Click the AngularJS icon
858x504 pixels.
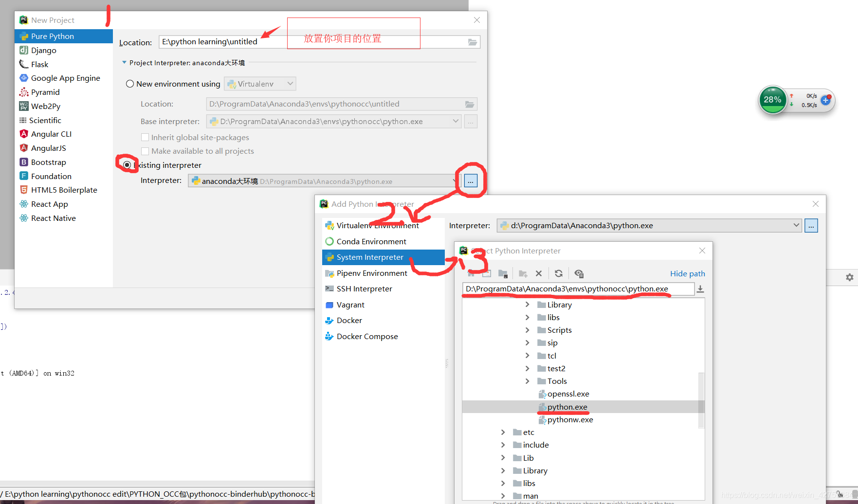coord(23,148)
